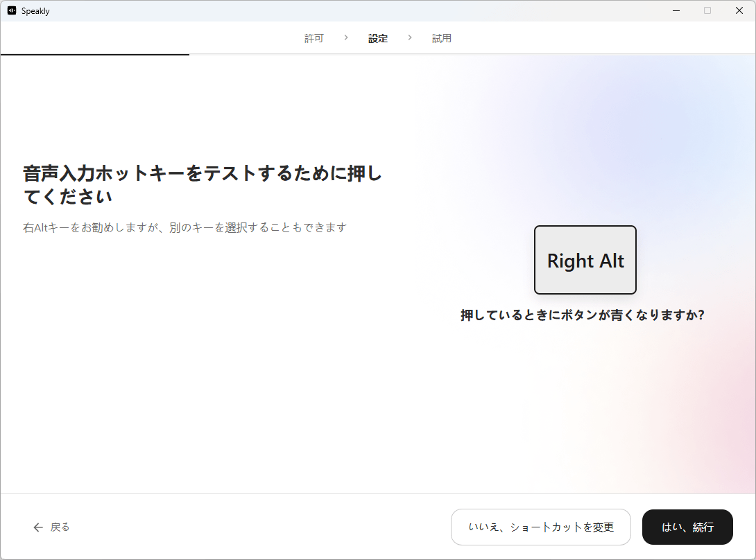Maximize the Speakly window
The image size is (756, 560).
[707, 10]
